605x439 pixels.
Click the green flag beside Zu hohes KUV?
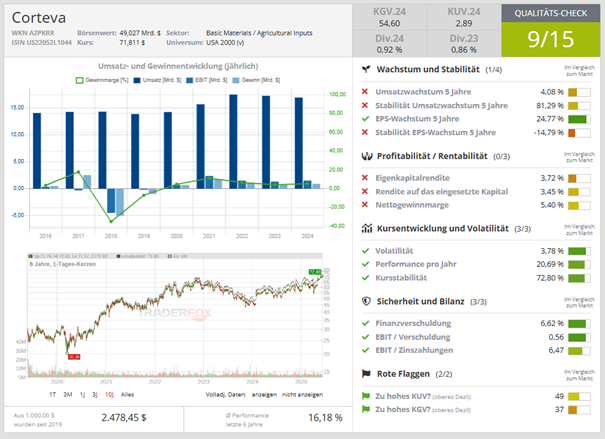(365, 396)
